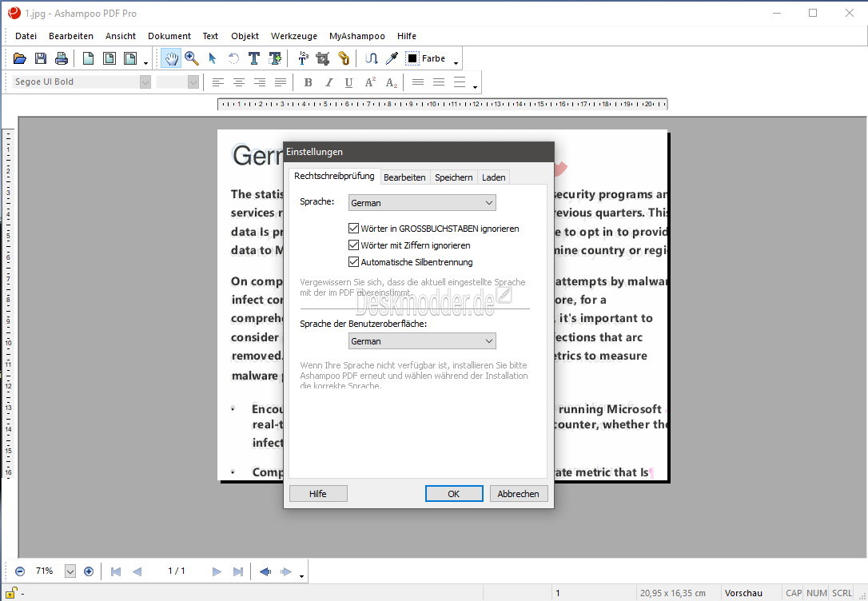Select the hand pan tool
The image size is (868, 601).
171,58
